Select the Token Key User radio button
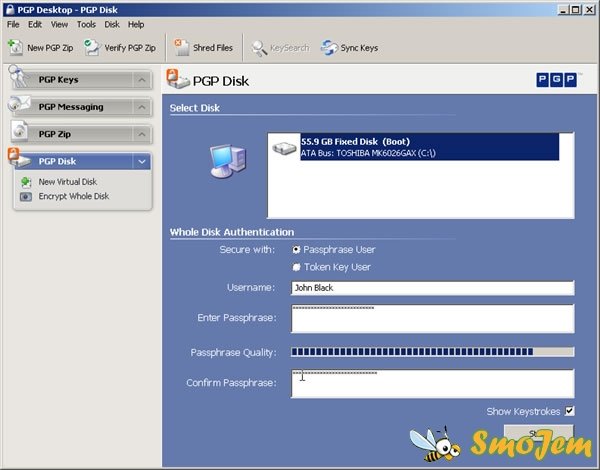The image size is (600, 470). (x=296, y=267)
